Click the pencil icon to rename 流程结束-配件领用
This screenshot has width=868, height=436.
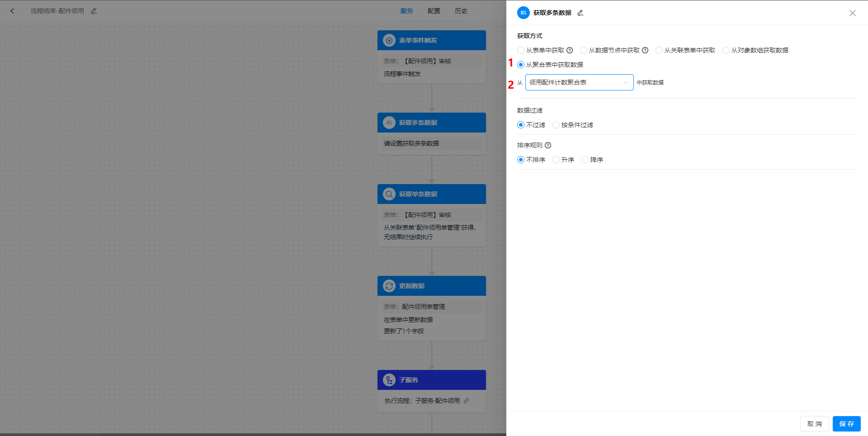[94, 10]
